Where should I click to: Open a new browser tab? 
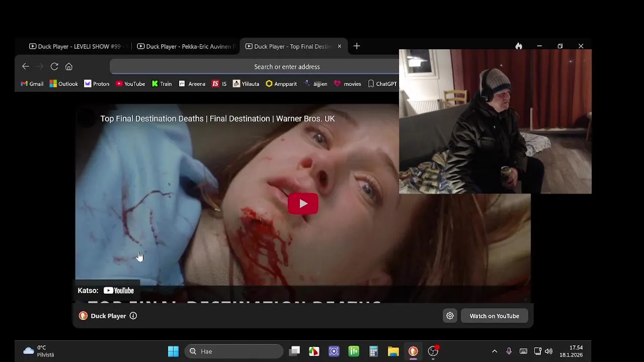coord(357,46)
